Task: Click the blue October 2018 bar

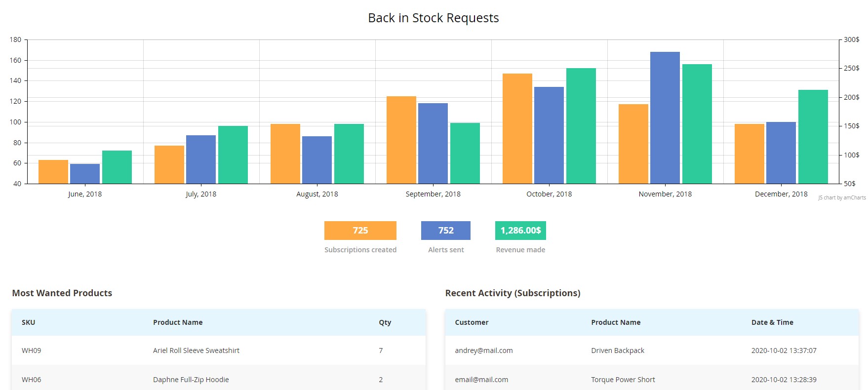Action: 549,135
